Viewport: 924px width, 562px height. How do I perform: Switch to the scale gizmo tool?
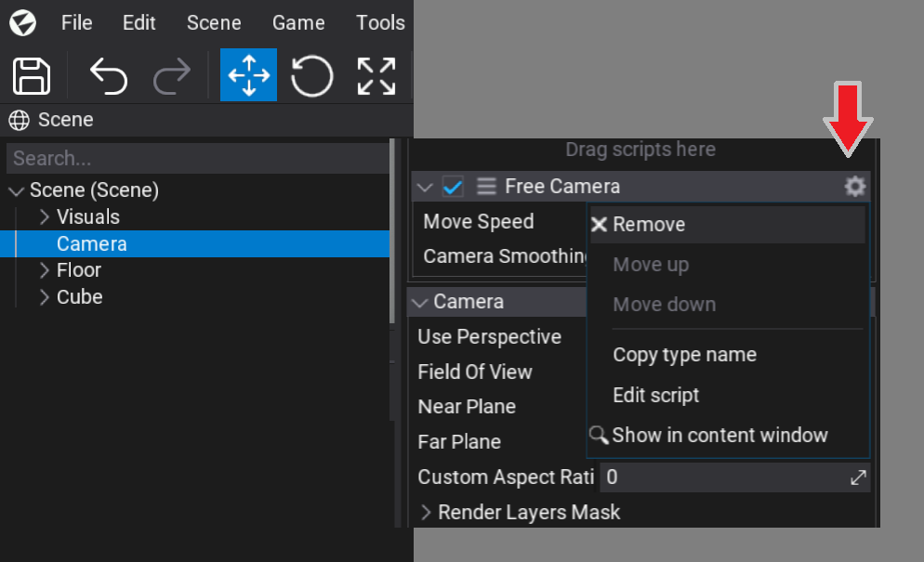[x=376, y=76]
